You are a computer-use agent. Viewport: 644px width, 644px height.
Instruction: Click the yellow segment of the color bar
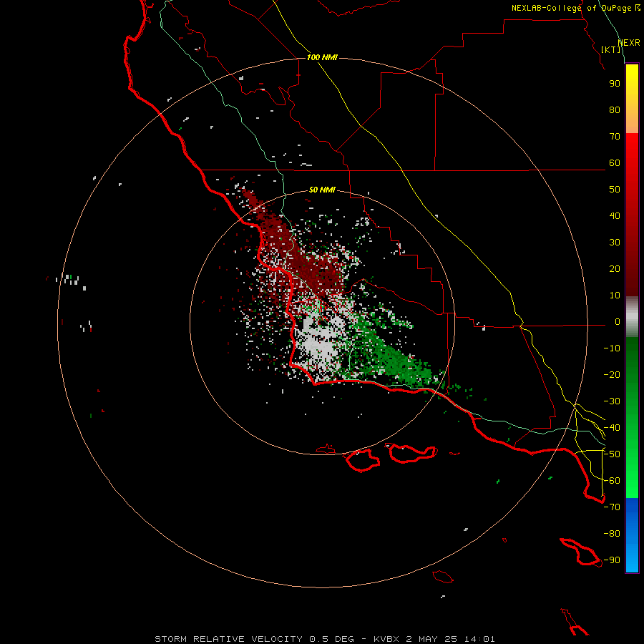pyautogui.click(x=632, y=99)
